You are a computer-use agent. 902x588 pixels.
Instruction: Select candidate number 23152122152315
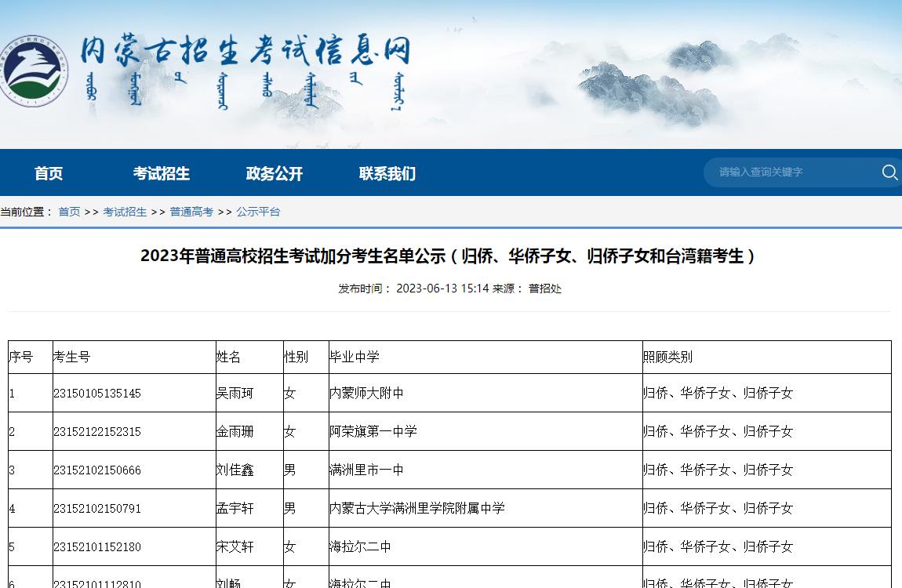97,432
